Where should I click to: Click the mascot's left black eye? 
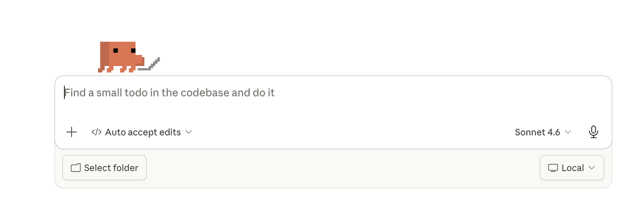[x=116, y=51]
